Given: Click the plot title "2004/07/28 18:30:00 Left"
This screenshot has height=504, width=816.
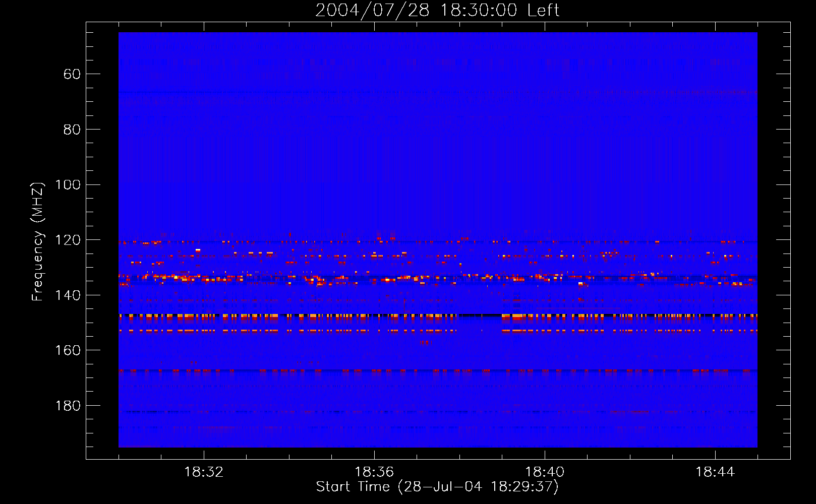Looking at the screenshot, I should click(x=437, y=10).
